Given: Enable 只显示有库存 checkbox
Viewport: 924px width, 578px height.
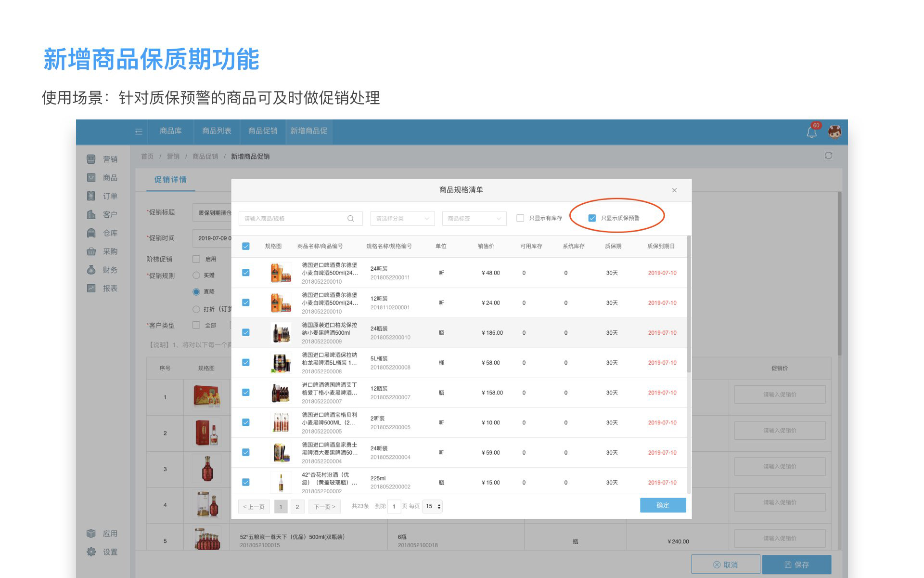Looking at the screenshot, I should pos(520,218).
